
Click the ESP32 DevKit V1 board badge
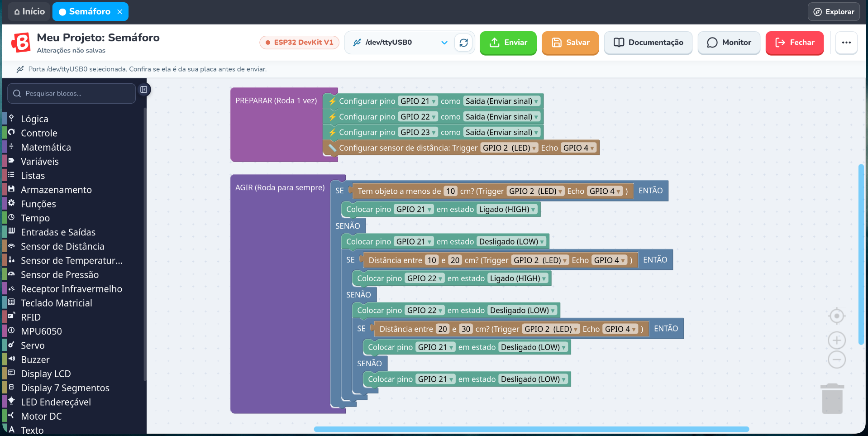coord(299,43)
